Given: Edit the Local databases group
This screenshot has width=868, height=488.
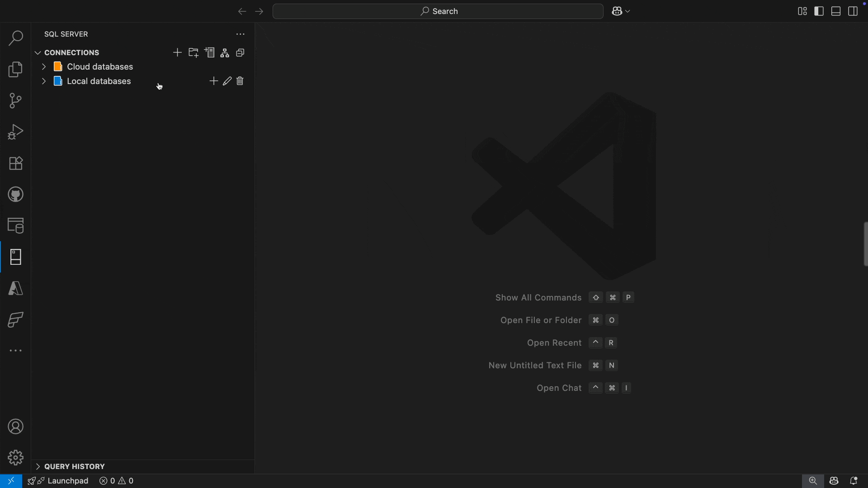Looking at the screenshot, I should pyautogui.click(x=227, y=81).
